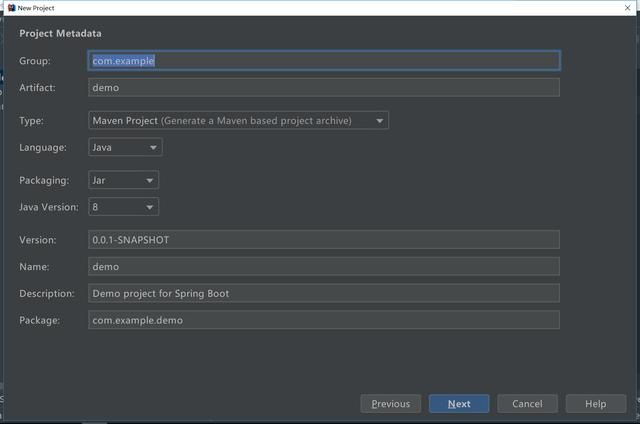Viewport: 640px width, 424px height.
Task: Focus the Version field with 0.0.1-SNAPSHOT
Action: [x=324, y=240]
